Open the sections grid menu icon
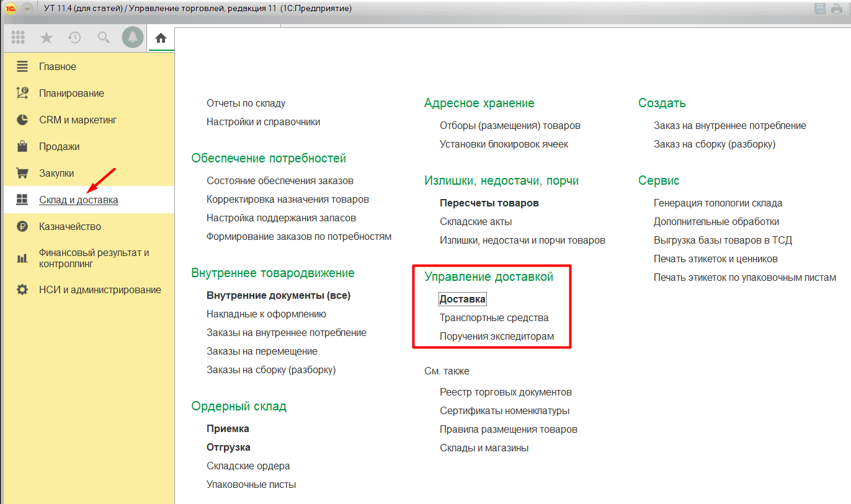The image size is (851, 504). 18,38
